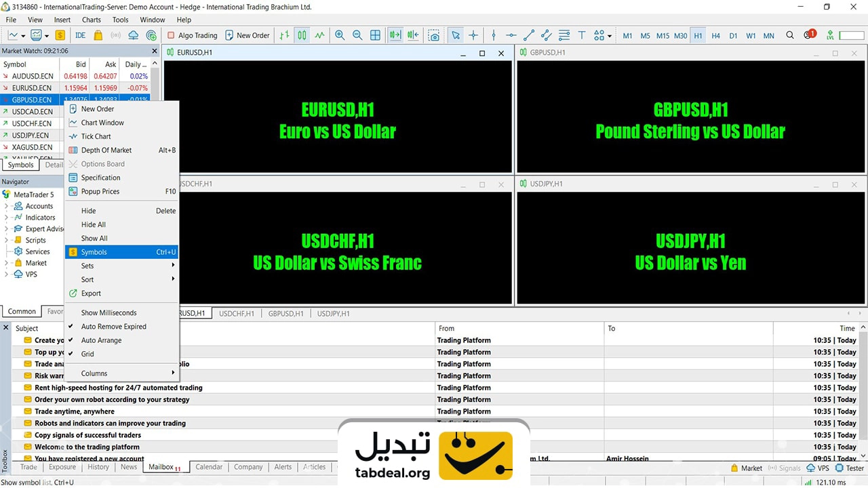The height and width of the screenshot is (488, 868).
Task: Toggle the Grid option in menu
Action: pos(87,354)
